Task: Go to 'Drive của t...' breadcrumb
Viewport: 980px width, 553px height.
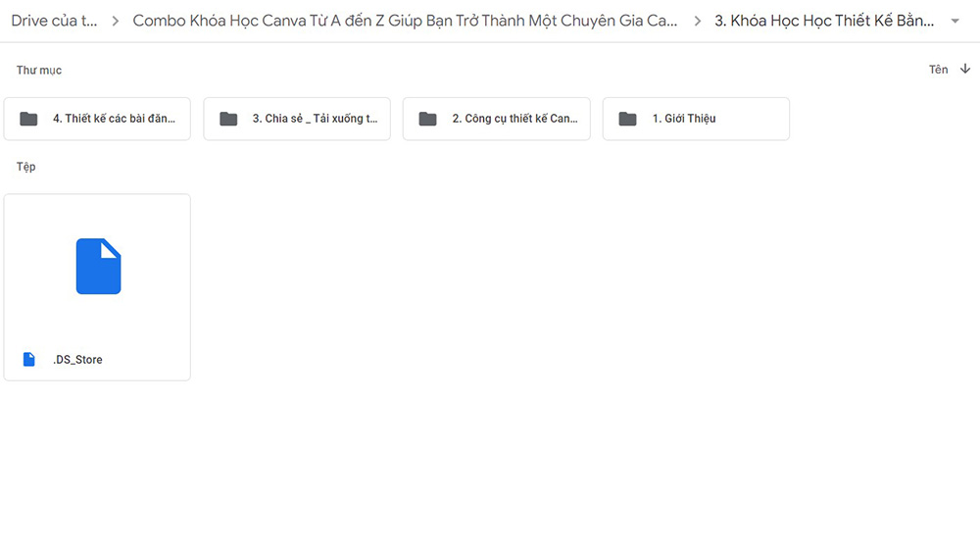Action: point(54,21)
